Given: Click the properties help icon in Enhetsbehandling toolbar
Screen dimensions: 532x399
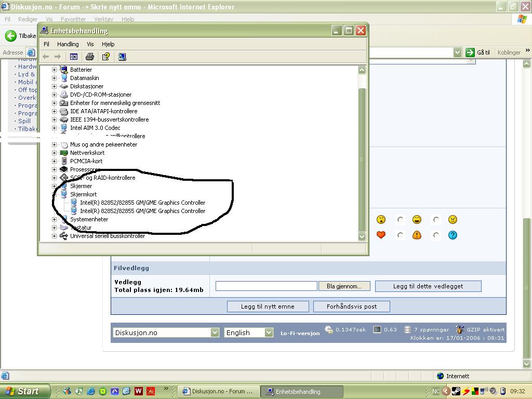Looking at the screenshot, I should click(x=106, y=57).
